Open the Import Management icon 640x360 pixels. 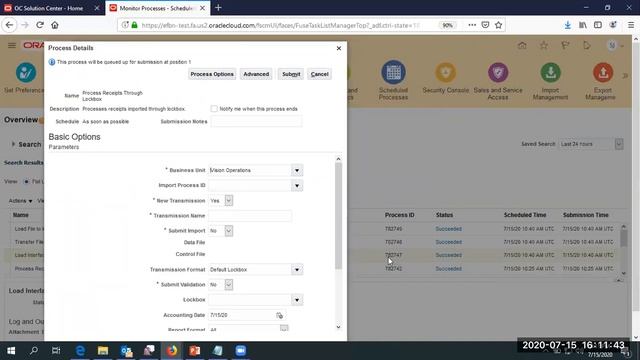click(x=550, y=73)
